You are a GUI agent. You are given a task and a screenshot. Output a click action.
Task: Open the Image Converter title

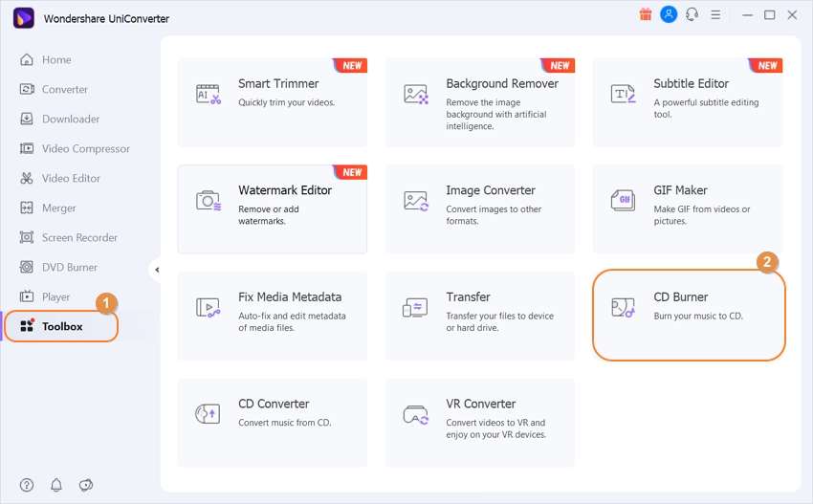pyautogui.click(x=491, y=190)
